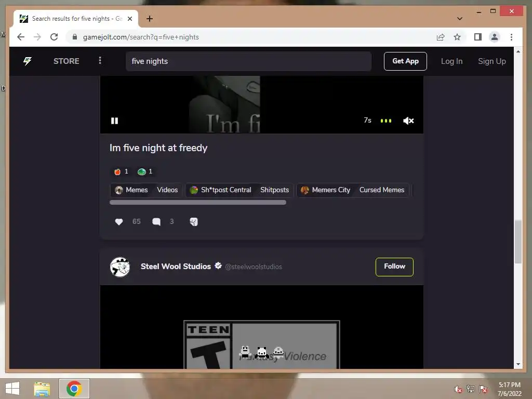The image size is (532, 399).
Task: Click the verified badge next to Steel Wool Studios
Action: click(x=218, y=265)
